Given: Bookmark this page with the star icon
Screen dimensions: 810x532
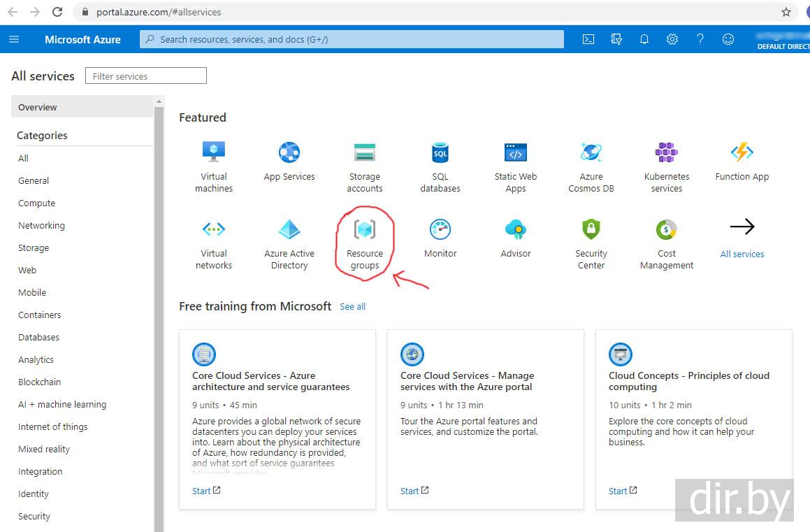Looking at the screenshot, I should 786,12.
